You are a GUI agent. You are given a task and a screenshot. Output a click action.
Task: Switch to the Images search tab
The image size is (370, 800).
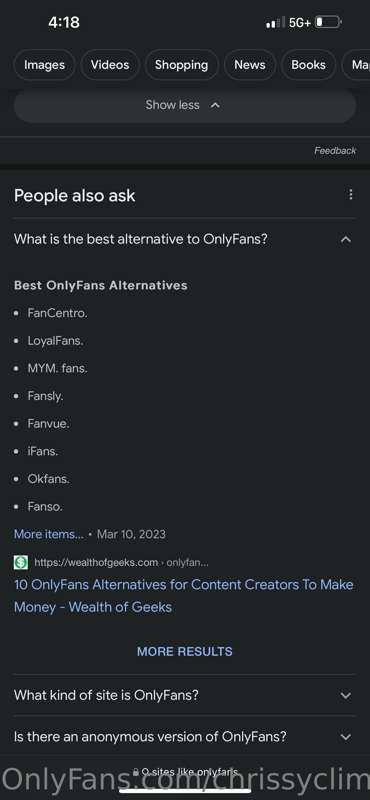coord(44,65)
